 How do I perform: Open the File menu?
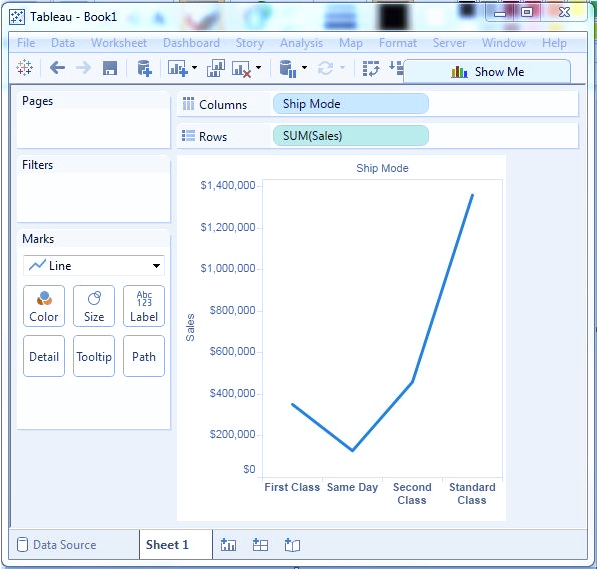click(x=26, y=43)
